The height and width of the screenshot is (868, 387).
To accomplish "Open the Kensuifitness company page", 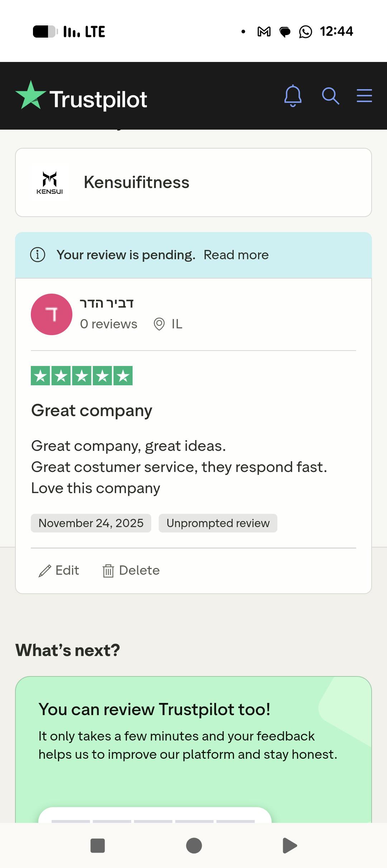I will point(137,182).
